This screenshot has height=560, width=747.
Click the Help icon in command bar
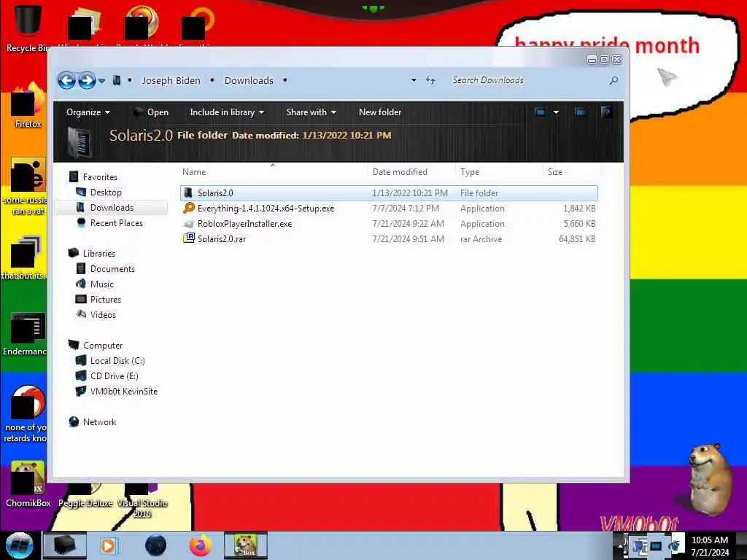[606, 112]
